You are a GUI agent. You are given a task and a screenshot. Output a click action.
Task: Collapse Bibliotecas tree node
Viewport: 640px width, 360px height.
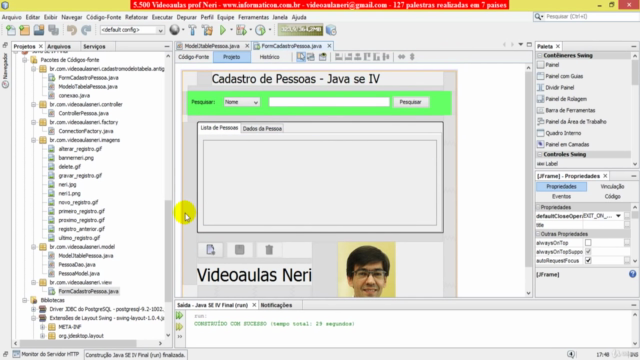point(25,300)
